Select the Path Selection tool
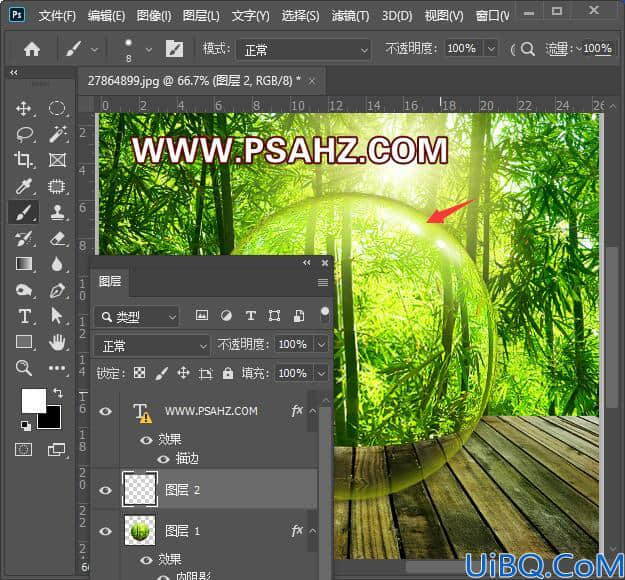The width and height of the screenshot is (625, 580). 57,316
